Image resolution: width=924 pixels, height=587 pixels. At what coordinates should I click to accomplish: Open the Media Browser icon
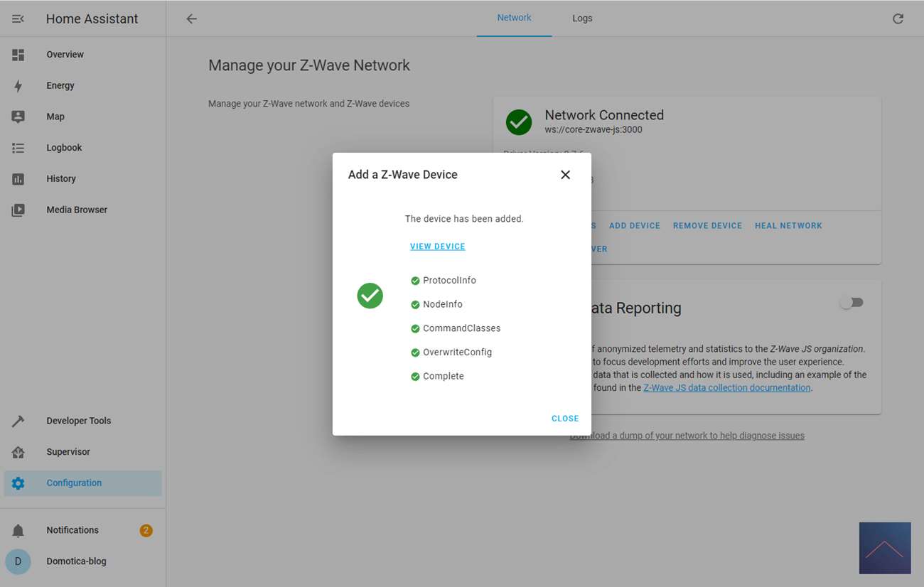(18, 210)
